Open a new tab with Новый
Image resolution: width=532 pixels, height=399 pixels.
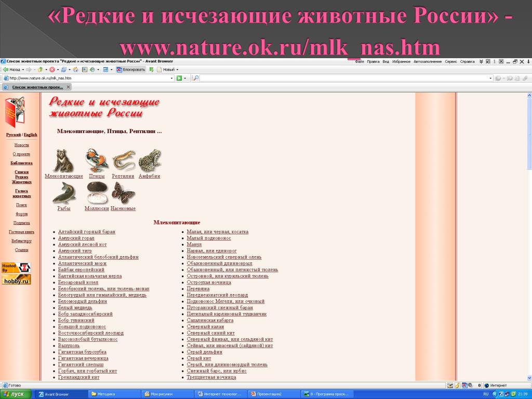166,70
